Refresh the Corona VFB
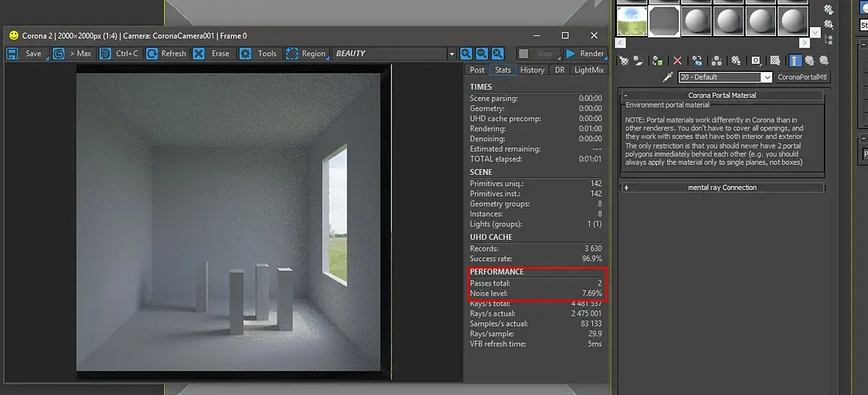Viewport: 868px width, 395px height. coord(167,54)
